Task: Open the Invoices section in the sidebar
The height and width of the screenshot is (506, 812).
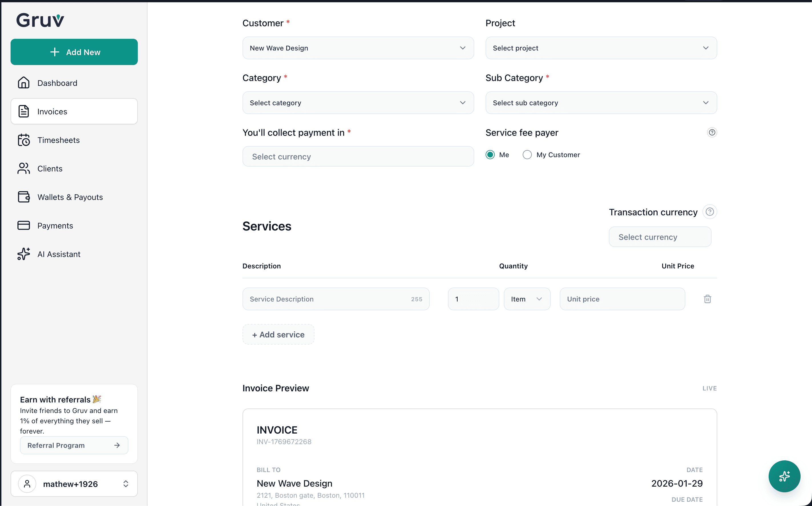Action: point(74,111)
